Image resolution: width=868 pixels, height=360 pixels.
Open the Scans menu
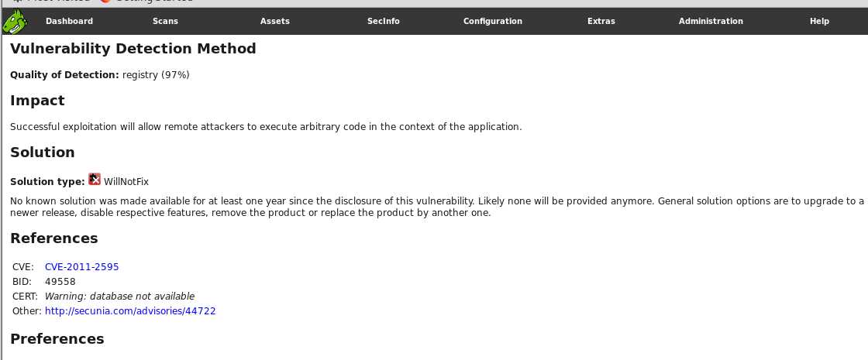pyautogui.click(x=166, y=21)
